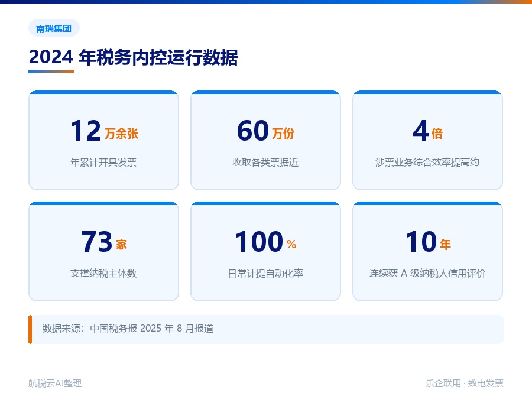Click the 连续获 A 级纳税人信用评价 label
Viewport: 532px width, 403px height.
[x=427, y=273]
